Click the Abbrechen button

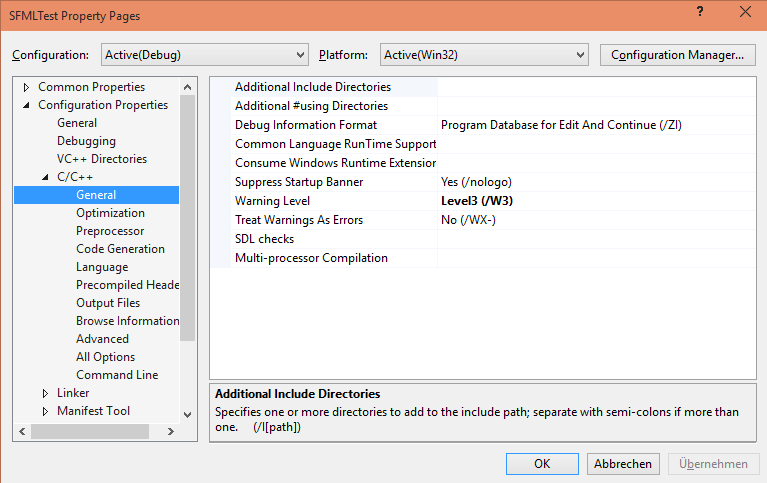click(622, 463)
